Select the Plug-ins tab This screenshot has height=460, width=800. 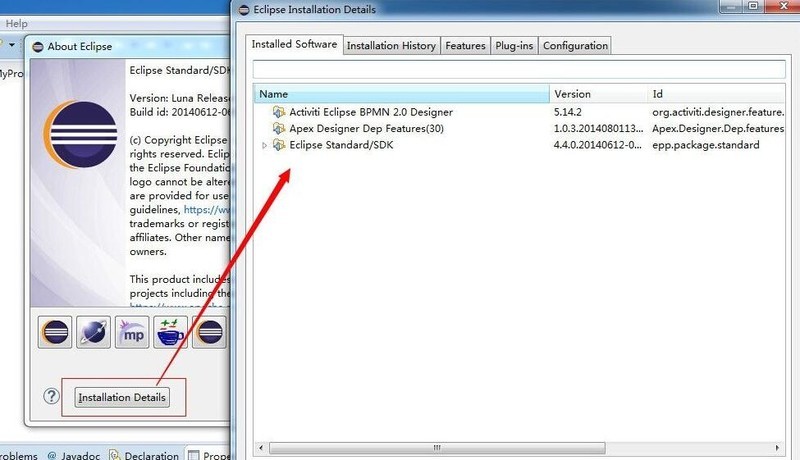(x=515, y=45)
